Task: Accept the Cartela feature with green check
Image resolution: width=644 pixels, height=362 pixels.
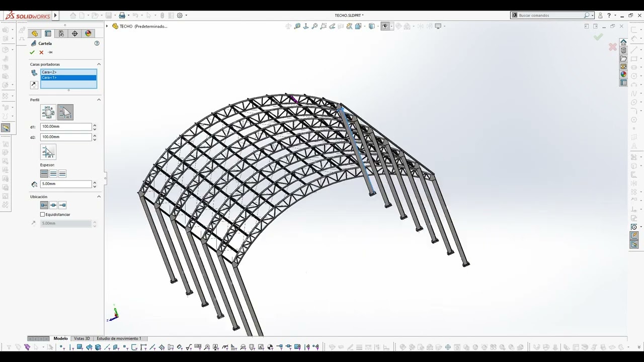Action: point(32,52)
